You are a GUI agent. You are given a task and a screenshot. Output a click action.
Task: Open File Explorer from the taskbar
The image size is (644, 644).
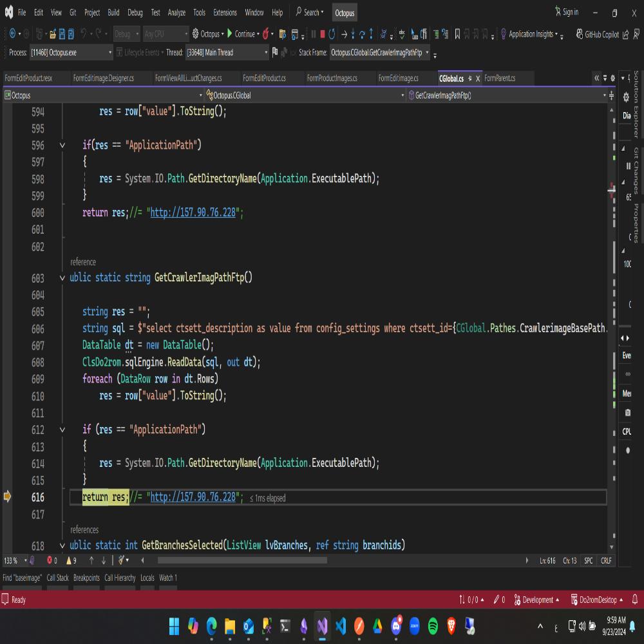(230, 626)
